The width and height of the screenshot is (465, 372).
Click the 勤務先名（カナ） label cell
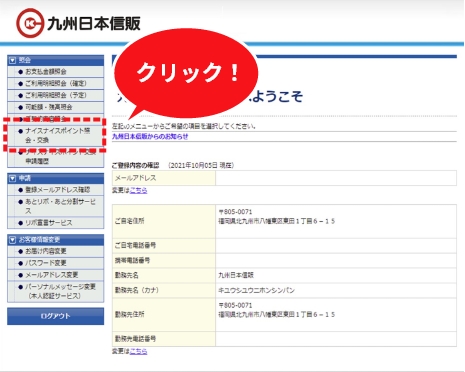[164, 290]
